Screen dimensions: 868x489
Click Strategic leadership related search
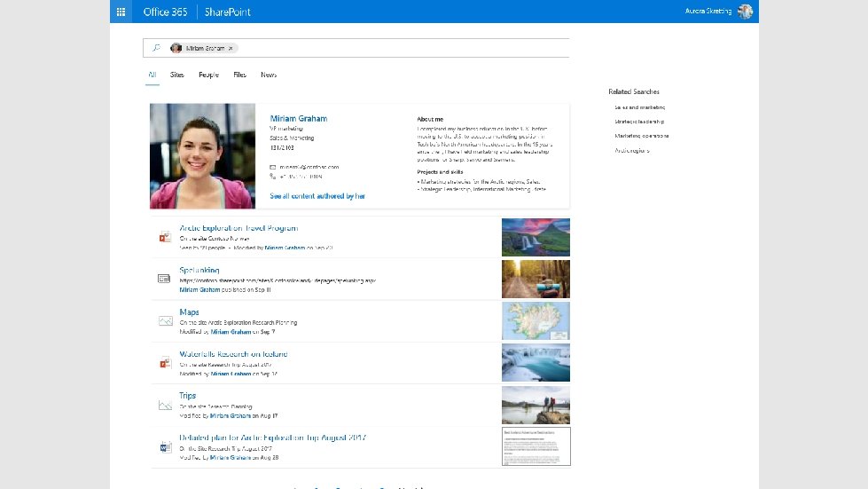pos(639,122)
